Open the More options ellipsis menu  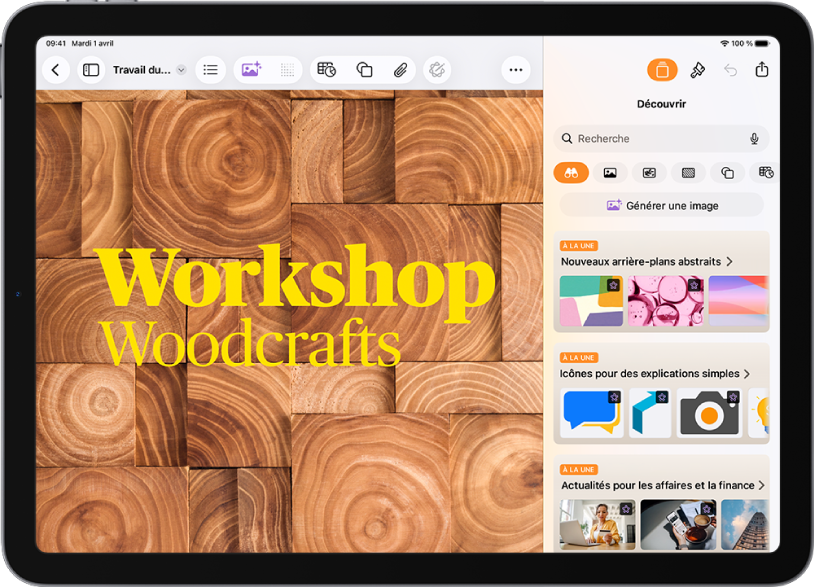pyautogui.click(x=515, y=70)
